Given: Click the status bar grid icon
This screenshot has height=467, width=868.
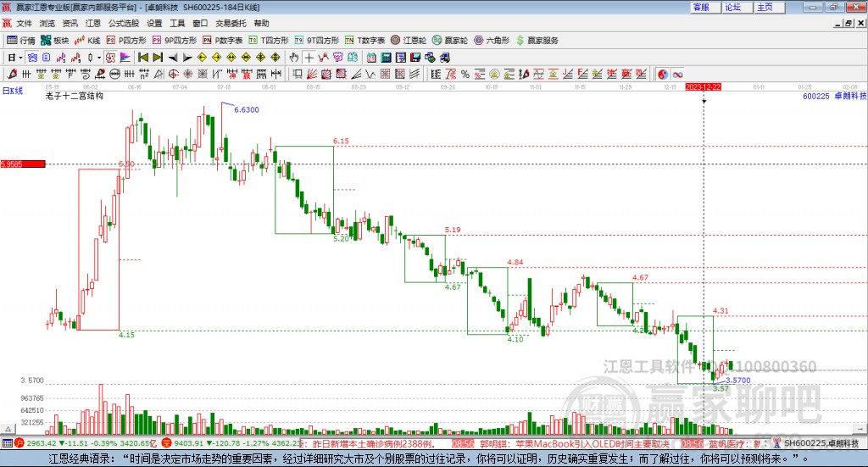Looking at the screenshot, I should click(x=7, y=443).
